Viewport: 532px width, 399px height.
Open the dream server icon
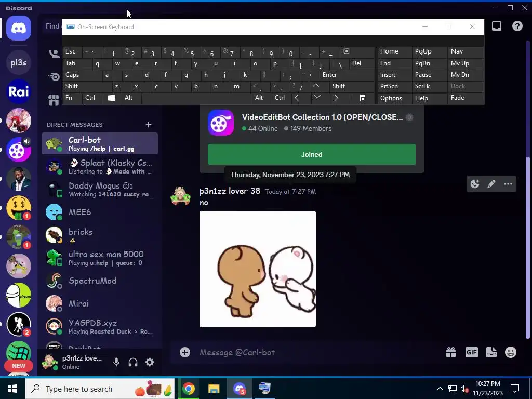click(x=19, y=295)
